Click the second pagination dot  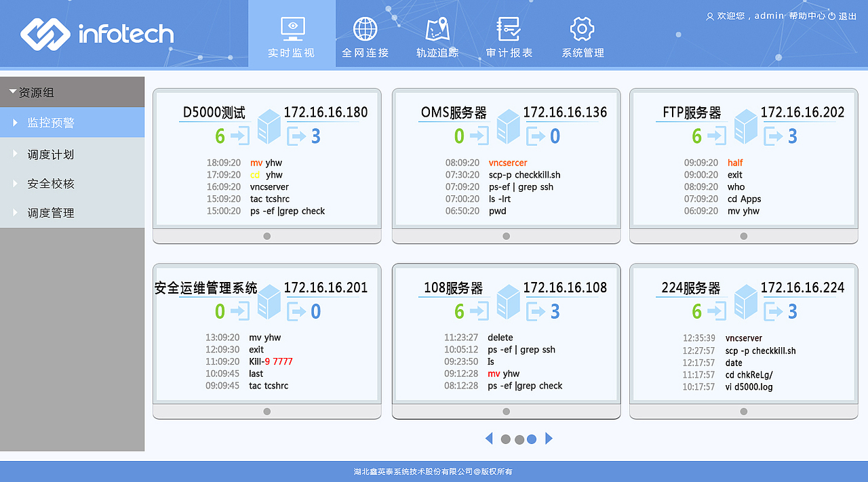tap(519, 439)
